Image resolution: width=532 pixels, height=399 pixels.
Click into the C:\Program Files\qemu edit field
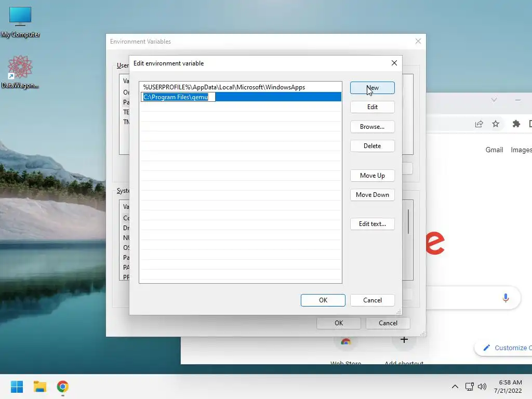(178, 97)
